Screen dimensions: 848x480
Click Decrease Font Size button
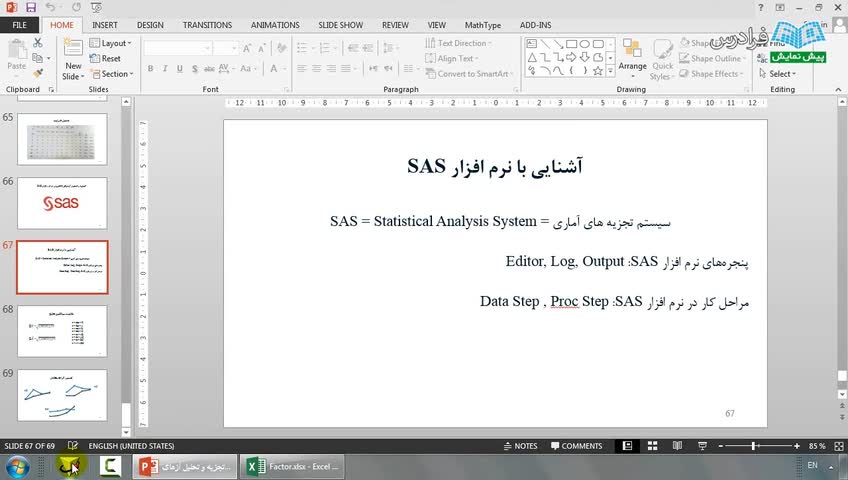262,49
